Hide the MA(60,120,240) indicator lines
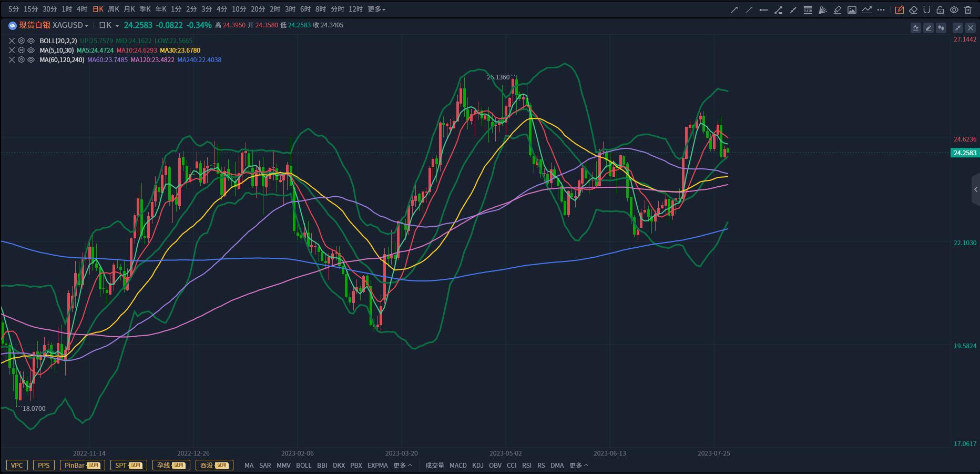Image resolution: width=980 pixels, height=474 pixels. click(31, 60)
